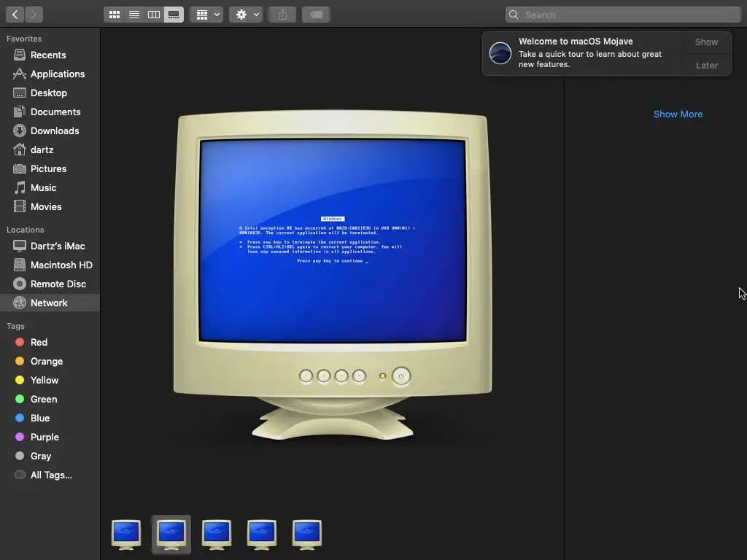Image resolution: width=747 pixels, height=560 pixels.
Task: Select the fourth monitor thumbnail
Action: 262,534
